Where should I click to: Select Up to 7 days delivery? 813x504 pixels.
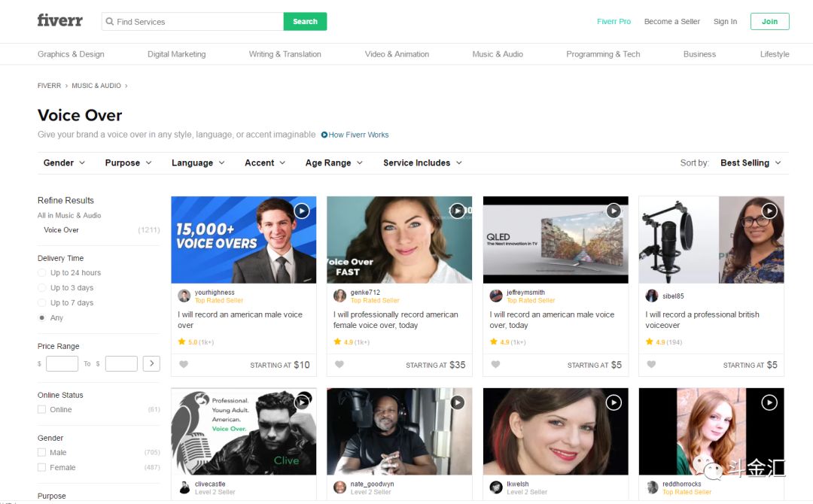[41, 302]
